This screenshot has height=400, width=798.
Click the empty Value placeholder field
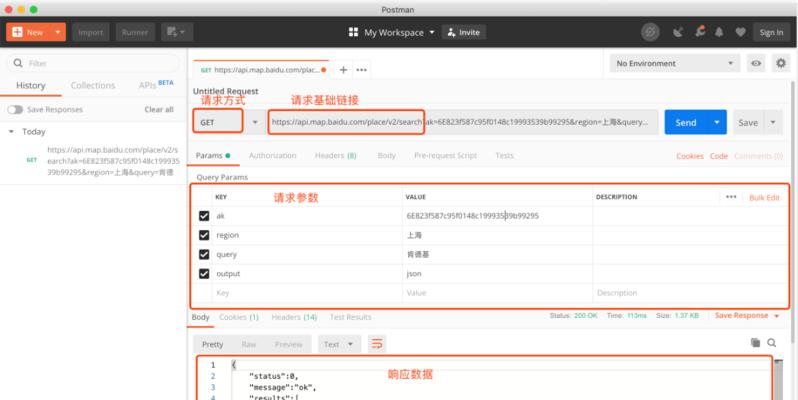click(x=497, y=293)
